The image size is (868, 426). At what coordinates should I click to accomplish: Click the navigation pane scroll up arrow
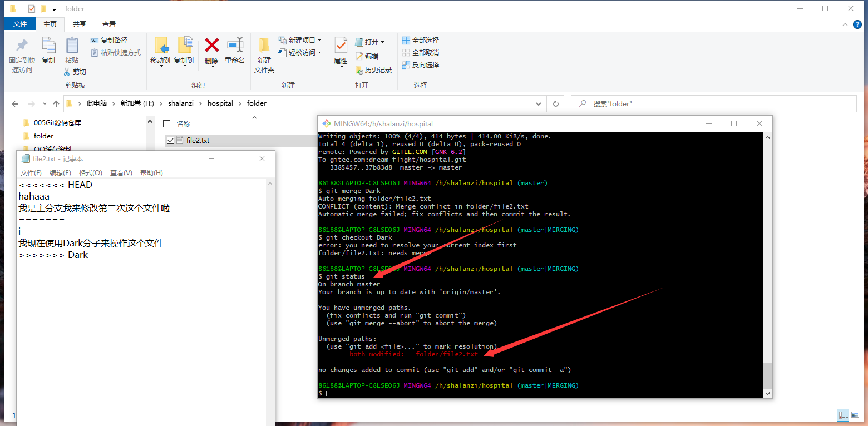pyautogui.click(x=150, y=121)
